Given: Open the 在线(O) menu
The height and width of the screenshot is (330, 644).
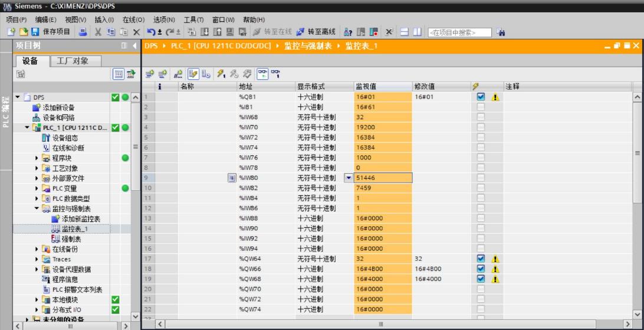Looking at the screenshot, I should point(137,20).
